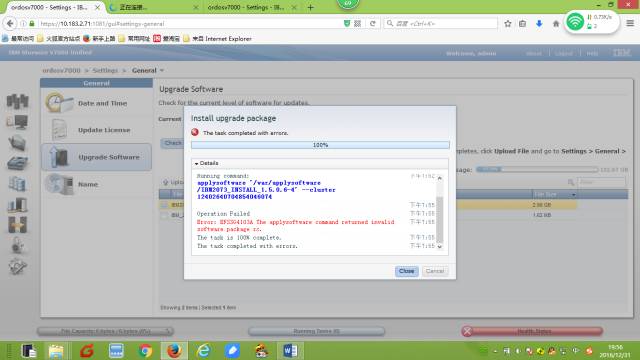Click the Close button in the upgrade dialog
The image size is (640, 360).
coord(407,271)
